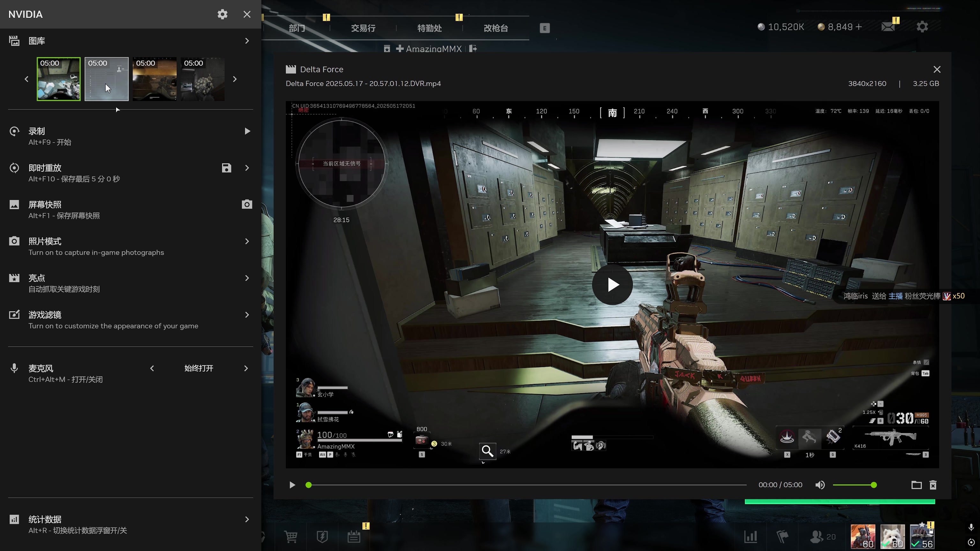
Task: Click the 即时重放 replay icon
Action: click(x=14, y=168)
